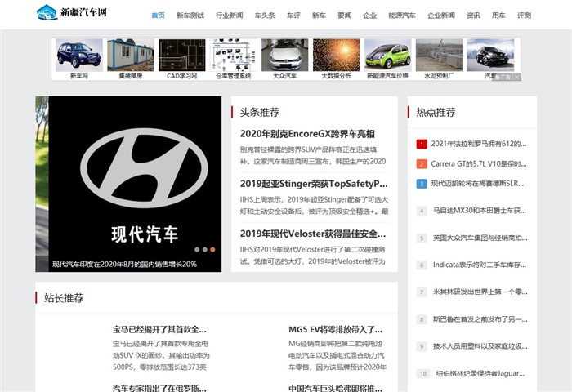
Task: Open the 用车 nav item
Action: coord(498,16)
